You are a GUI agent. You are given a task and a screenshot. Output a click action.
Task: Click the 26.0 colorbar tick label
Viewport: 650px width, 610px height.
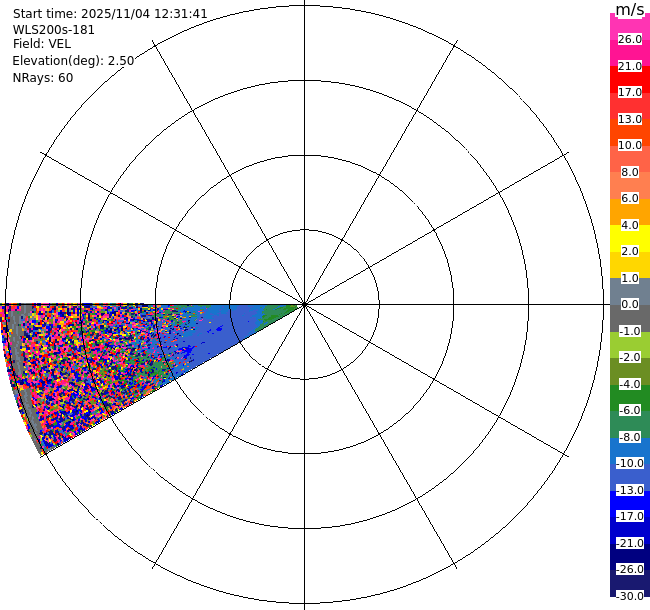(630, 39)
